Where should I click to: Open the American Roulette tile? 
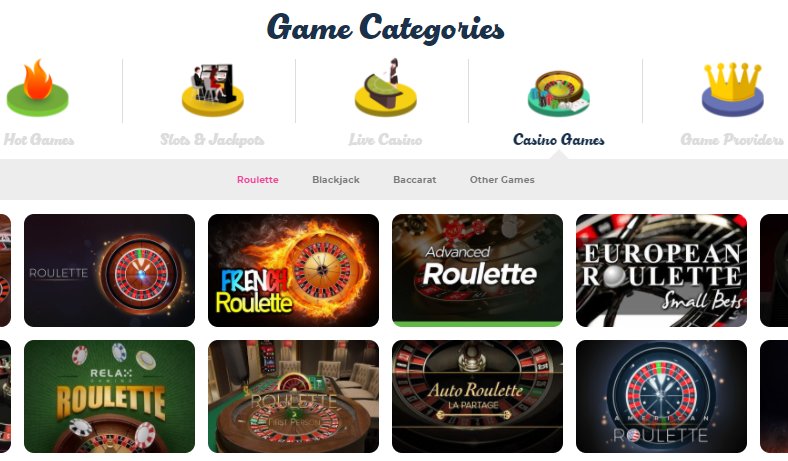point(661,397)
